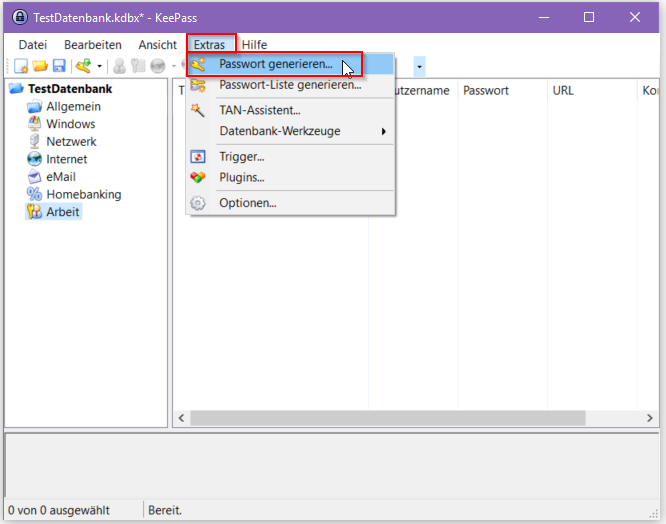The image size is (666, 524).
Task: Choose Passwort generieren… menu entry
Action: (x=291, y=64)
